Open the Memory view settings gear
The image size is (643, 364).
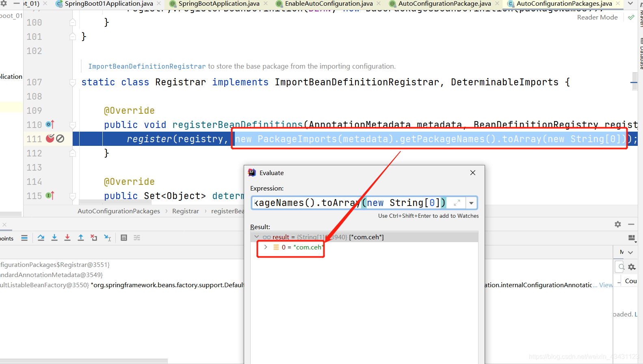[x=632, y=267]
